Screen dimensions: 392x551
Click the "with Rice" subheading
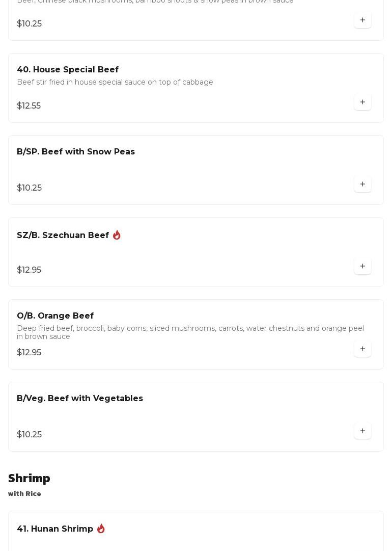click(24, 494)
